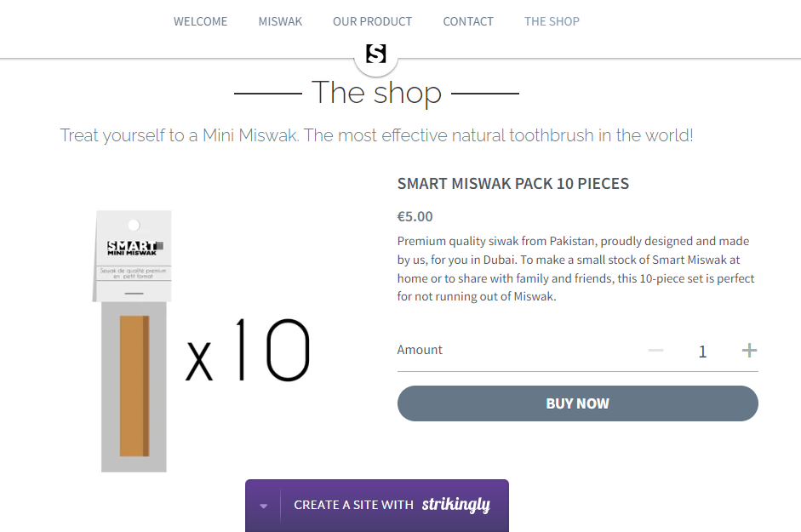The image size is (801, 532).
Task: Decrease quantity using the minus icon
Action: coord(655,350)
